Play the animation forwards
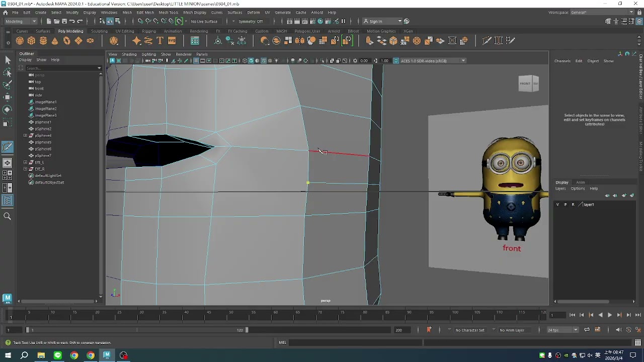The image size is (644, 362). pyautogui.click(x=610, y=315)
